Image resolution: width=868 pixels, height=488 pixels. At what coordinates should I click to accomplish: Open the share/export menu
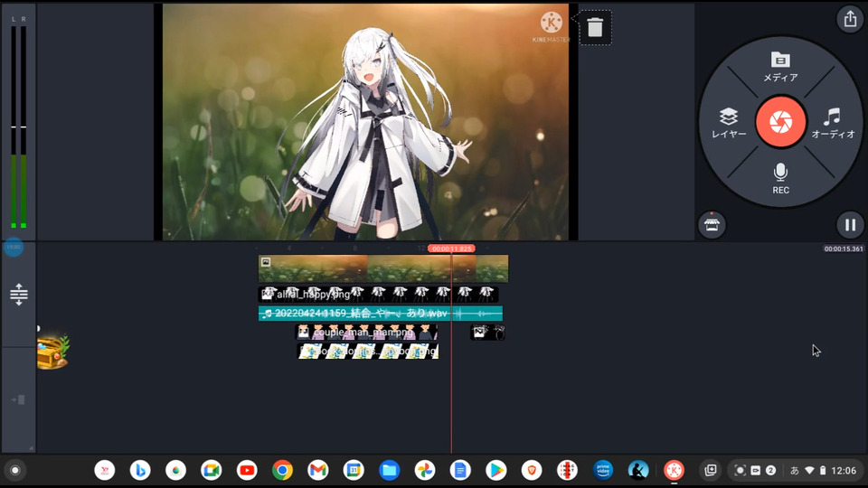coord(850,19)
